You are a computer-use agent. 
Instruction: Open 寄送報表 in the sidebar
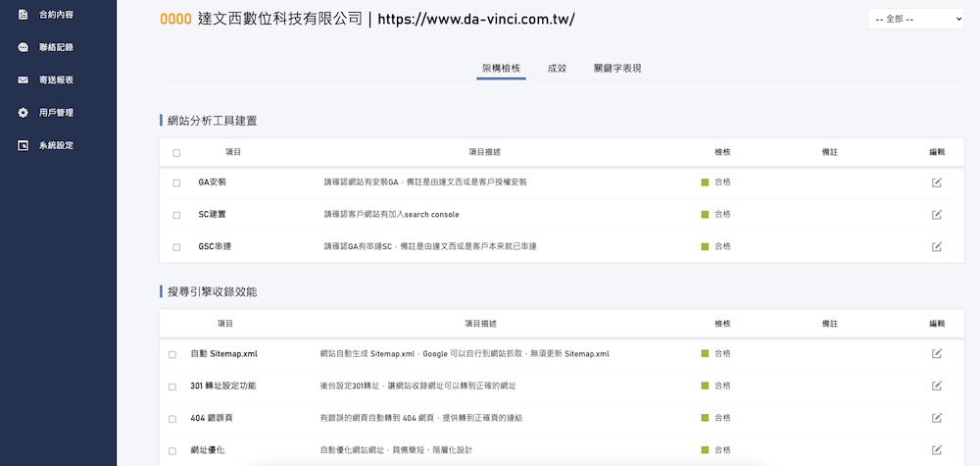coord(56,80)
